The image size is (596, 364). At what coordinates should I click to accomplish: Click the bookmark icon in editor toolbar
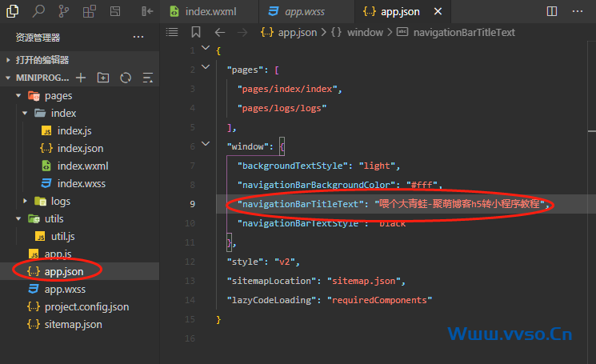click(x=196, y=32)
